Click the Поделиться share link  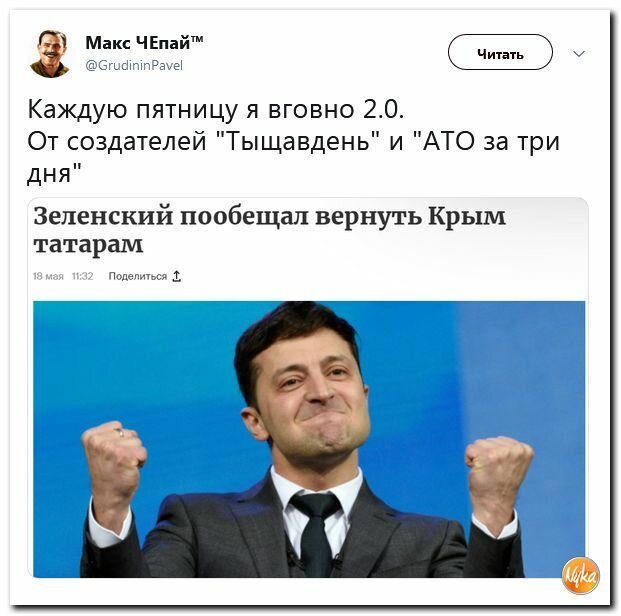(137, 276)
